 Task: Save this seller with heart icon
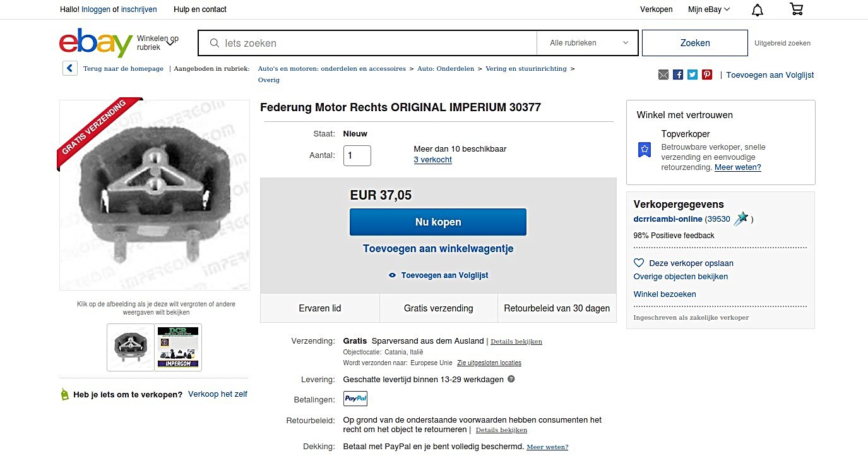(639, 263)
